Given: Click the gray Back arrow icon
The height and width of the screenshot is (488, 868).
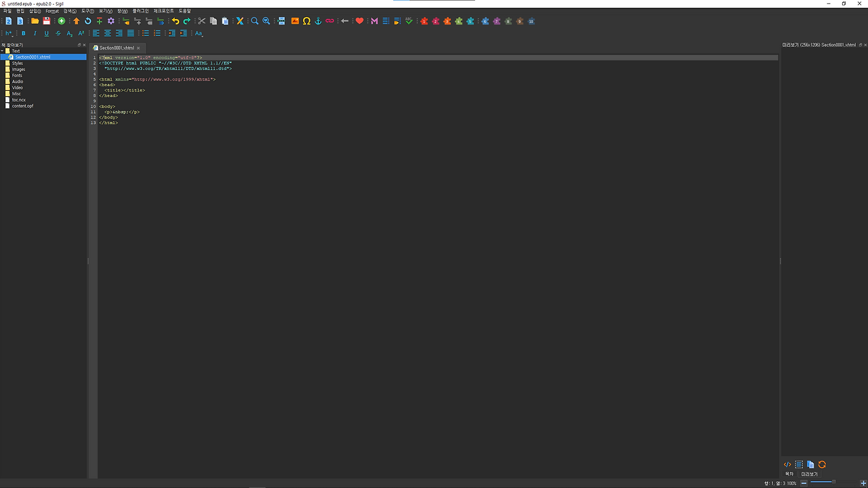Looking at the screenshot, I should pyautogui.click(x=344, y=21).
